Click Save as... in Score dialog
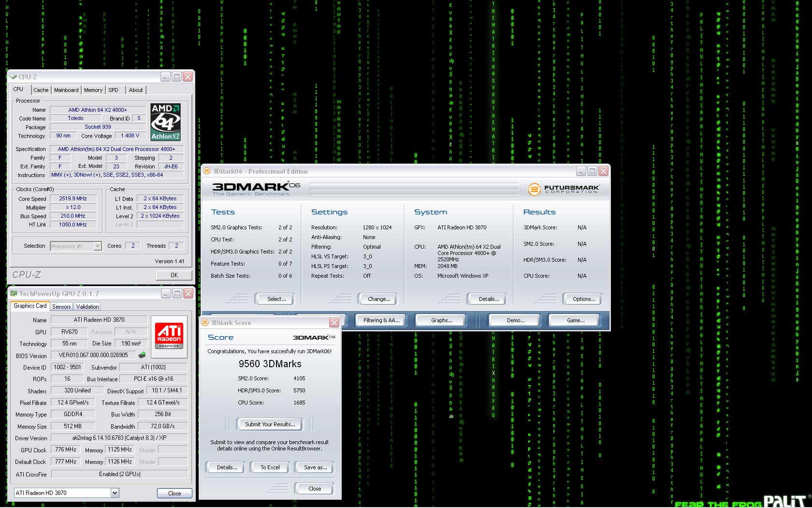This screenshot has height=508, width=812. [315, 467]
